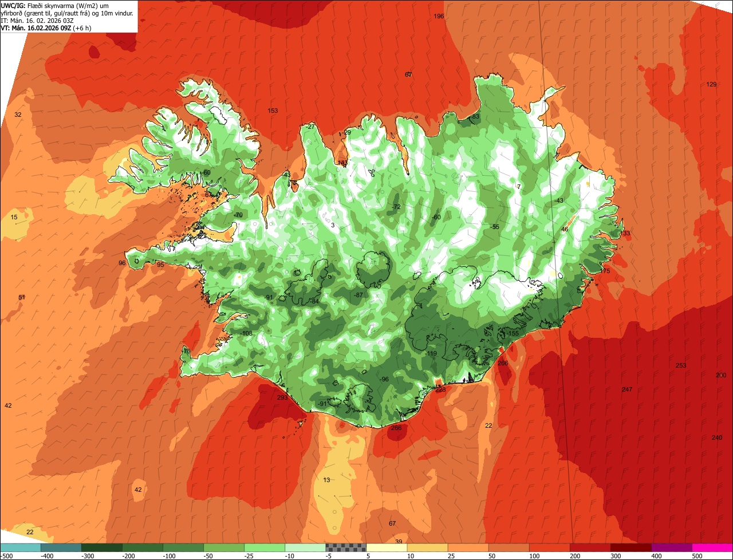Click the '-70' value in West Iceland
Image resolution: width=733 pixels, height=560 pixels.
pos(238,215)
